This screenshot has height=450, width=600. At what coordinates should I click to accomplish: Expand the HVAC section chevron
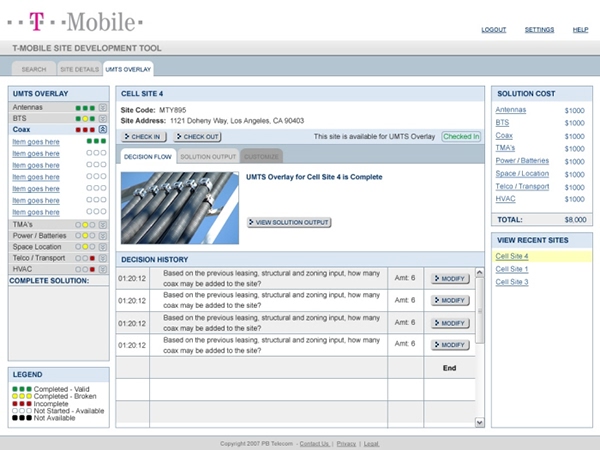tap(103, 269)
